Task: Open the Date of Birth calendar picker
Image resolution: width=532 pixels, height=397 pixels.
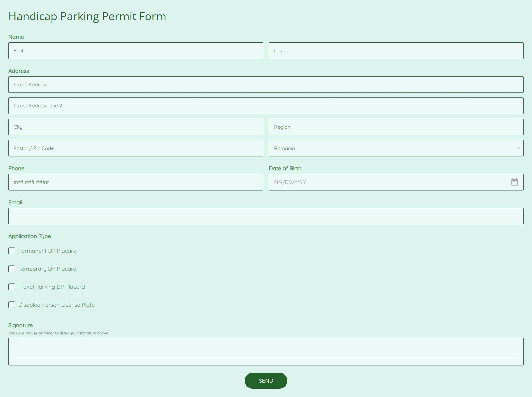Action: (514, 182)
